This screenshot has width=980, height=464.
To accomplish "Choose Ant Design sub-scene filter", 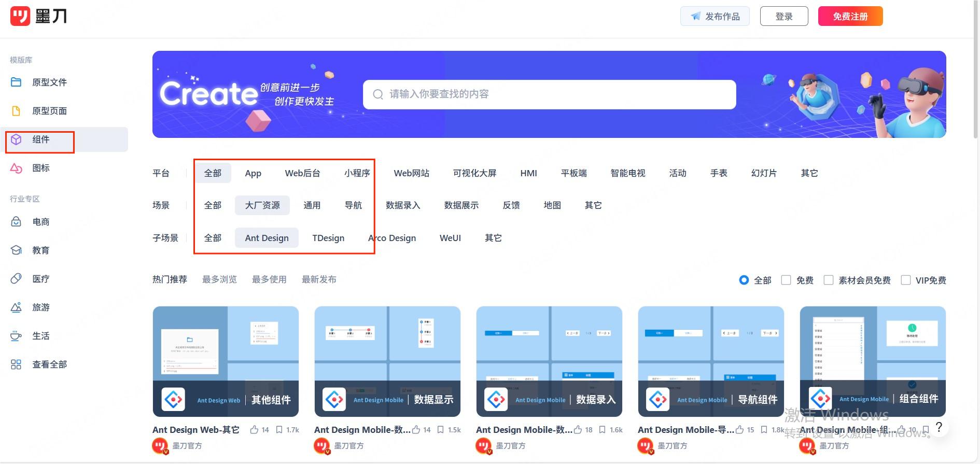I will click(267, 238).
